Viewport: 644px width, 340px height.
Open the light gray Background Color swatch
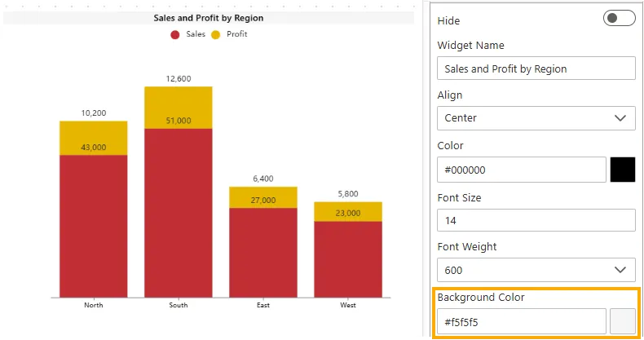click(622, 321)
